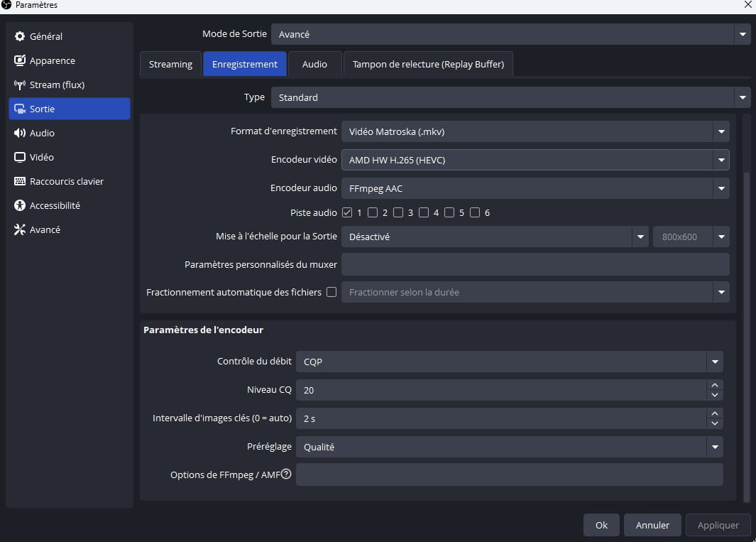This screenshot has height=542, width=756.
Task: Click the Intervalle d'images clés field
Action: pos(501,418)
